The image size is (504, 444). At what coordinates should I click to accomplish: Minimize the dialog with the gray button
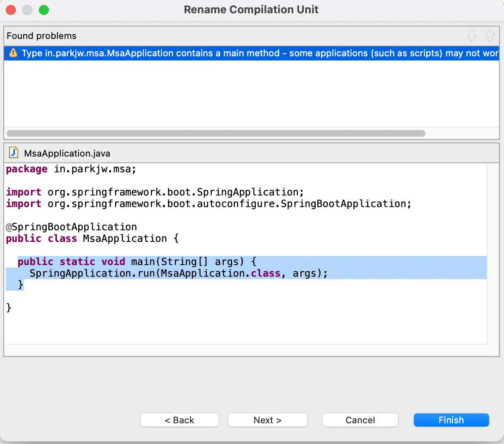pyautogui.click(x=27, y=10)
